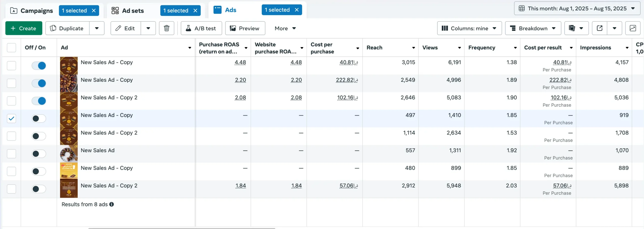644x229 pixels.
Task: Open the charts view icon at far right
Action: [633, 28]
